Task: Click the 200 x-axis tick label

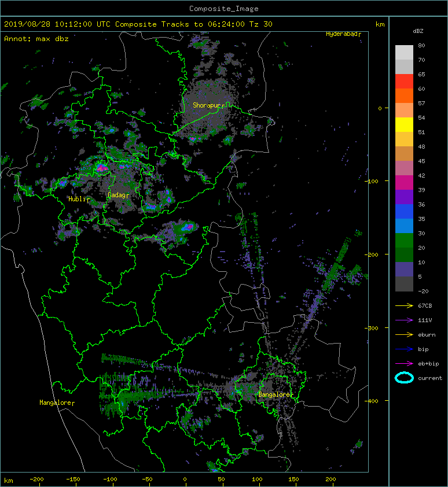Action: (331, 479)
